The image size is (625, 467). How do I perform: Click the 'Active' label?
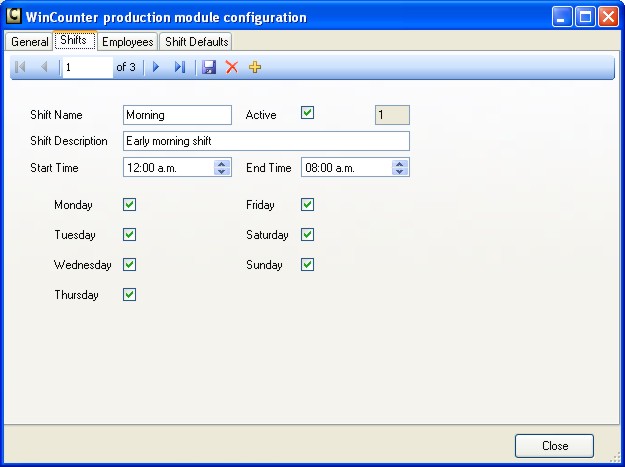261,115
